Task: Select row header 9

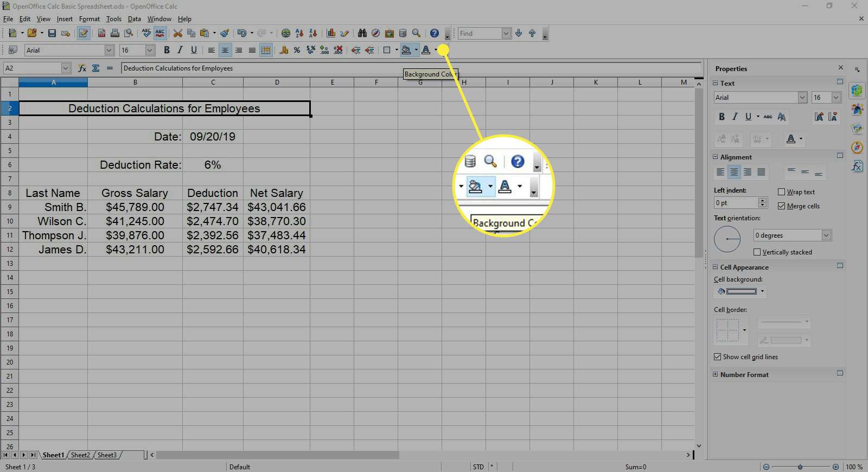Action: pos(9,207)
